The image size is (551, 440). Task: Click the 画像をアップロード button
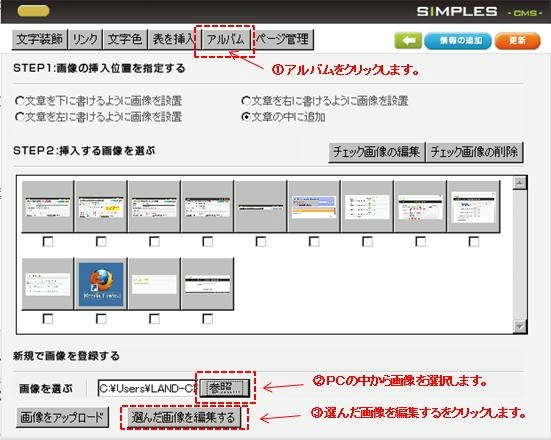(62, 418)
